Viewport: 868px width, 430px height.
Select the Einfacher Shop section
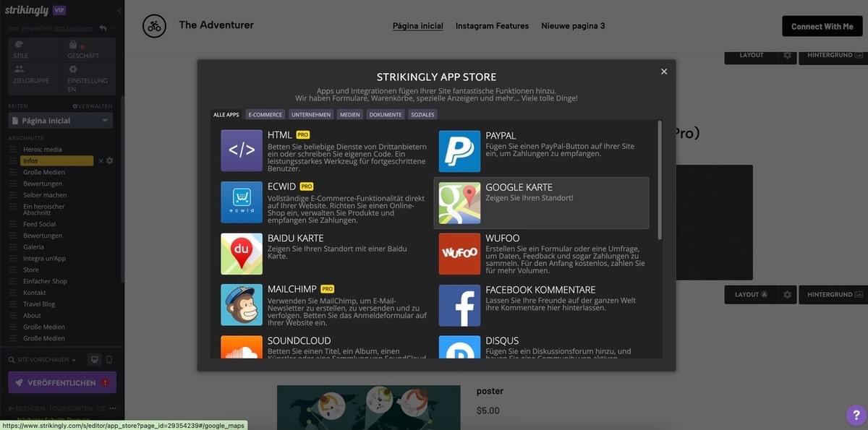coord(45,281)
